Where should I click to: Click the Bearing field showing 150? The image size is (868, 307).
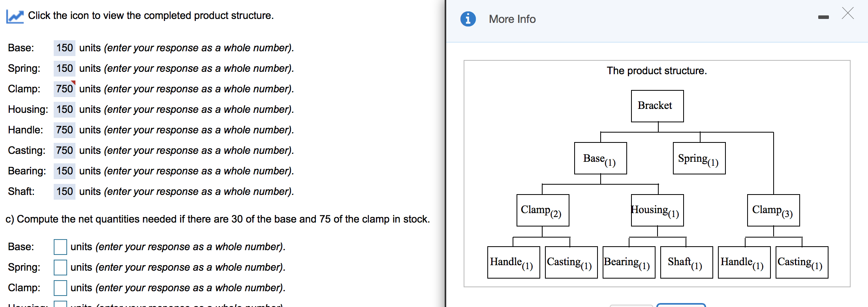[64, 171]
